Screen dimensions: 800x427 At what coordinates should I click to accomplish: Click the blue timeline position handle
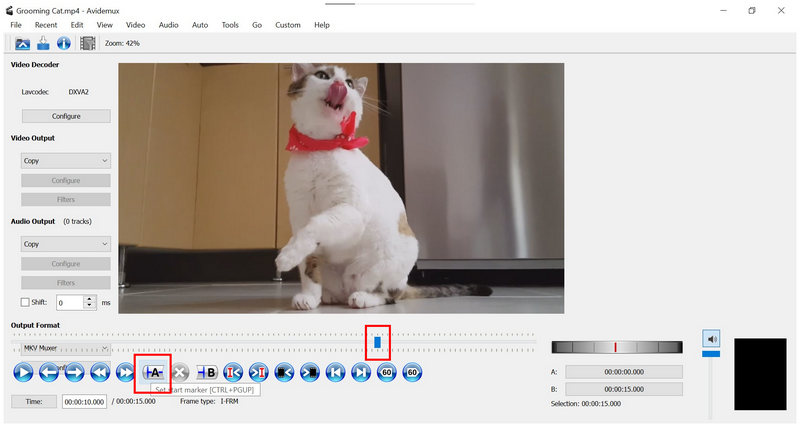click(378, 342)
